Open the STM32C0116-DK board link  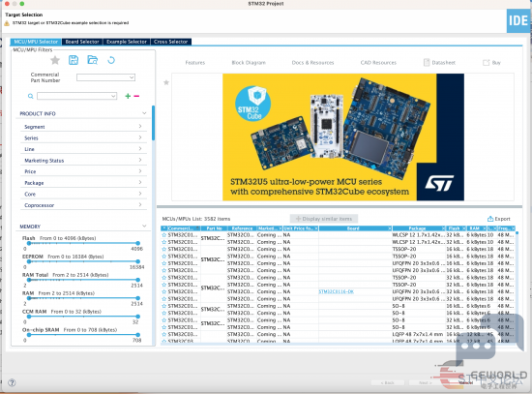[337, 291]
